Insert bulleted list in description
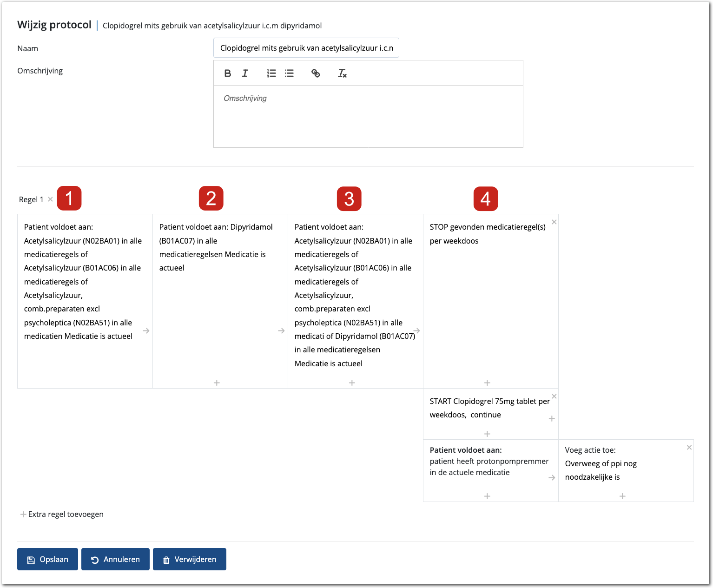The width and height of the screenshot is (713, 588). tap(289, 73)
